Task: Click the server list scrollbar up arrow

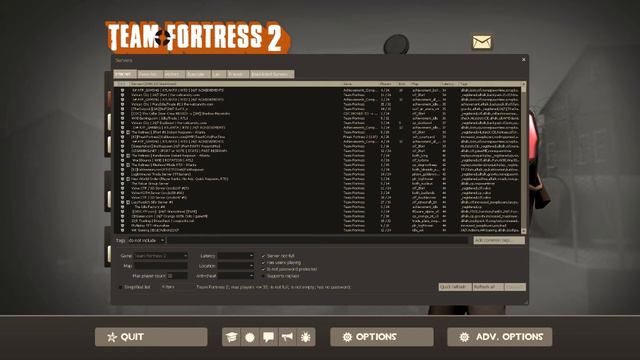Action: tap(524, 84)
